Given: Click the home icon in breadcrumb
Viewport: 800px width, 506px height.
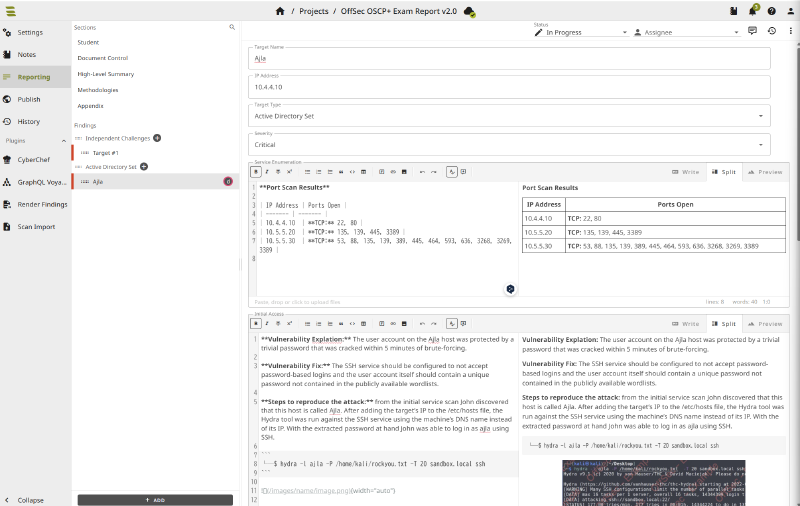Looking at the screenshot, I should 280,11.
